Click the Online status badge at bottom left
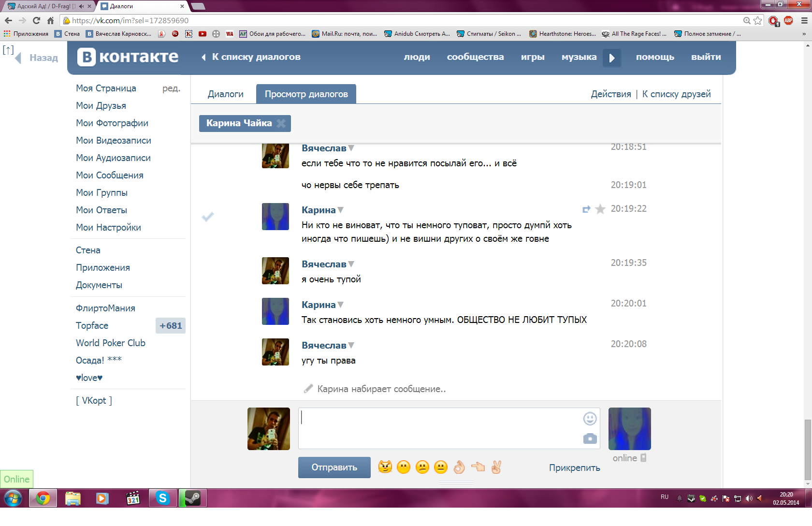812x526 pixels. pyautogui.click(x=17, y=479)
